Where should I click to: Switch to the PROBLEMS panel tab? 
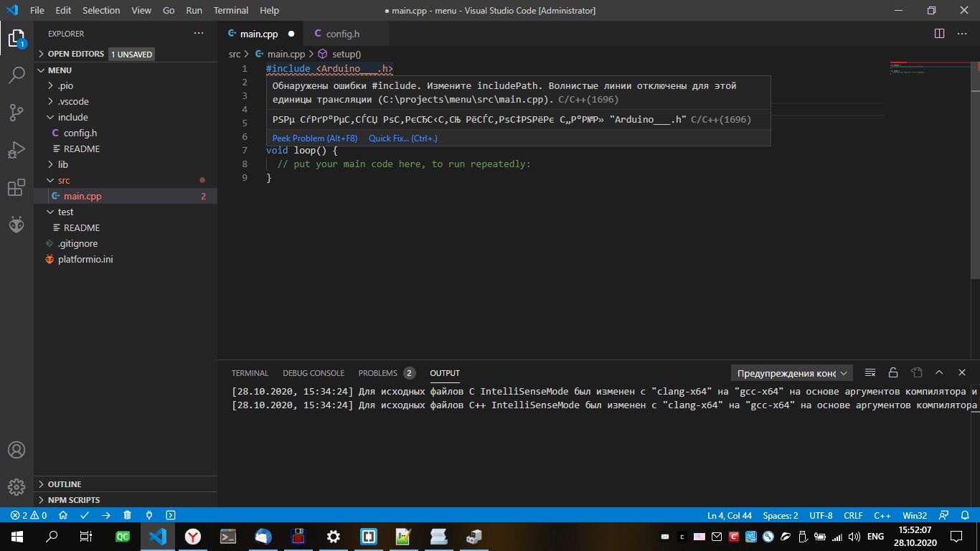387,373
